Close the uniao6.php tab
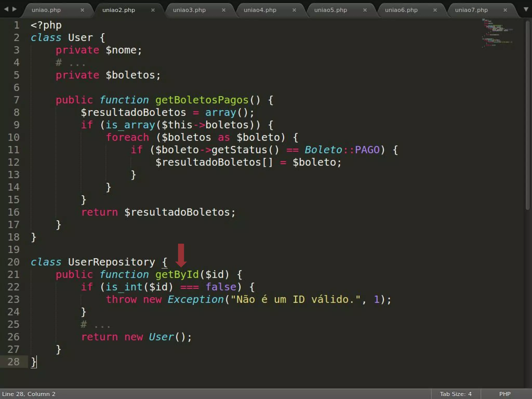Viewport: 532px width, 399px height. [x=435, y=10]
